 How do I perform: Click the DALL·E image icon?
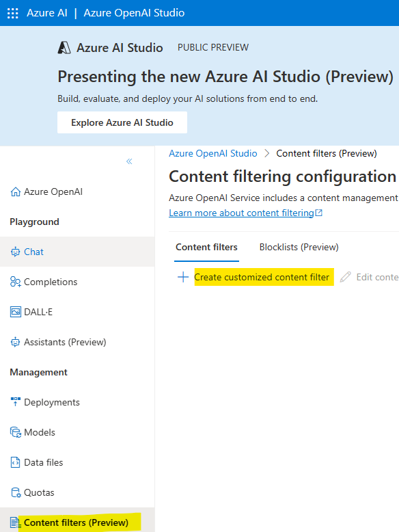click(15, 312)
